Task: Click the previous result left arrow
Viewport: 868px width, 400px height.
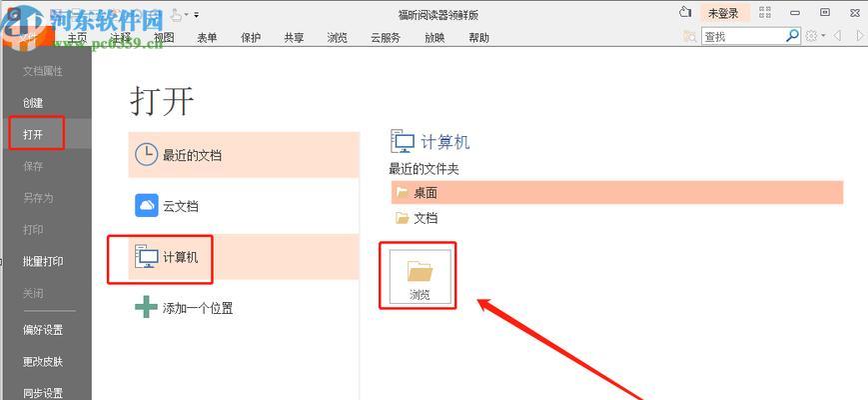Action: click(837, 36)
